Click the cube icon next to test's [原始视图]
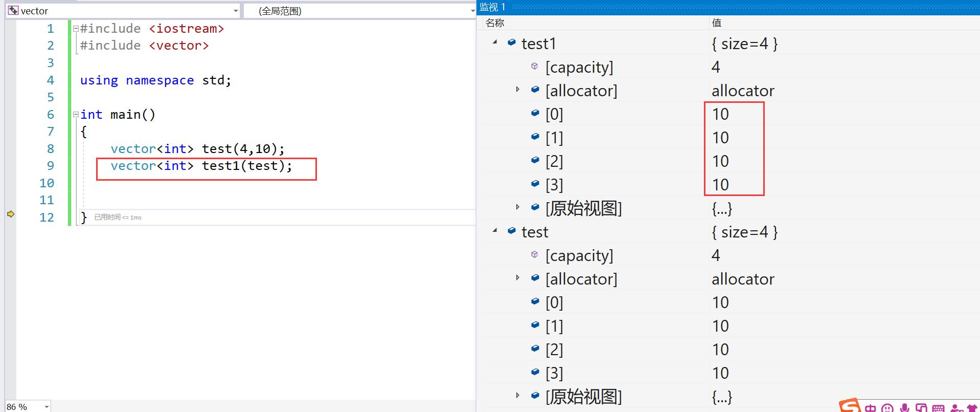Screen dimensions: 980x412 (535, 396)
